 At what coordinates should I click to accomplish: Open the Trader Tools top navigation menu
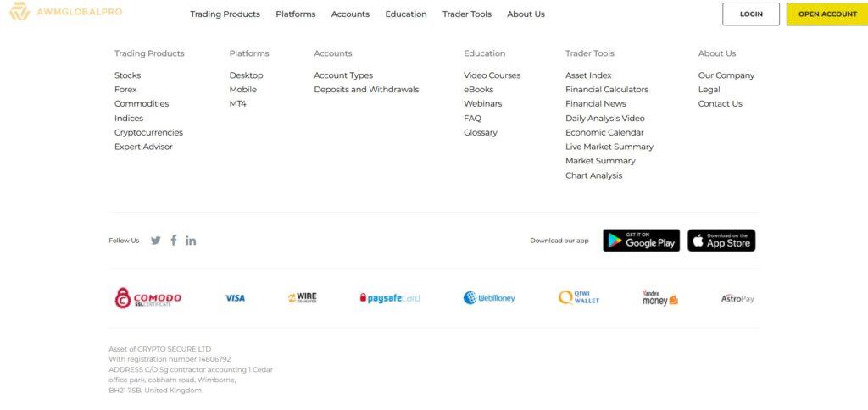[467, 14]
